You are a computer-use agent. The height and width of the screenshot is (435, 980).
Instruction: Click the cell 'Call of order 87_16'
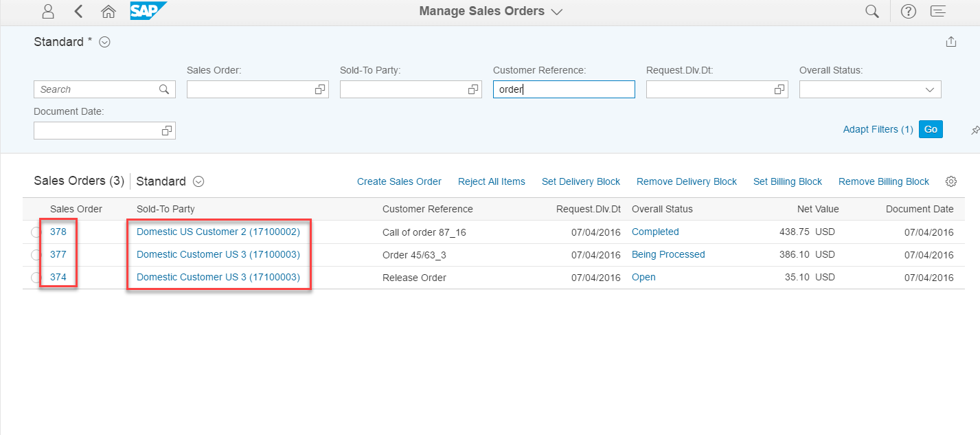point(424,232)
